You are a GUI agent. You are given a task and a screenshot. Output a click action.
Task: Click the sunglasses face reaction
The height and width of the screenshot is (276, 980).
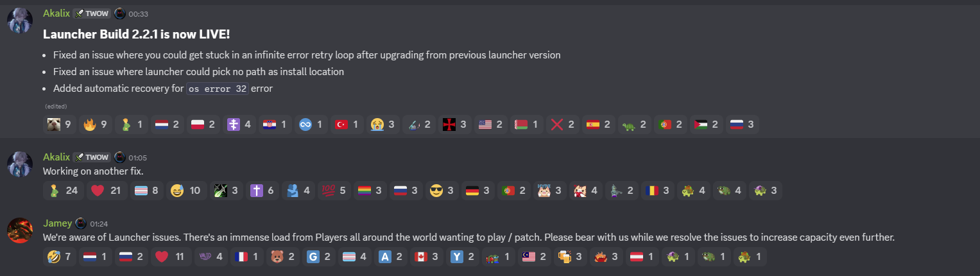click(x=442, y=190)
